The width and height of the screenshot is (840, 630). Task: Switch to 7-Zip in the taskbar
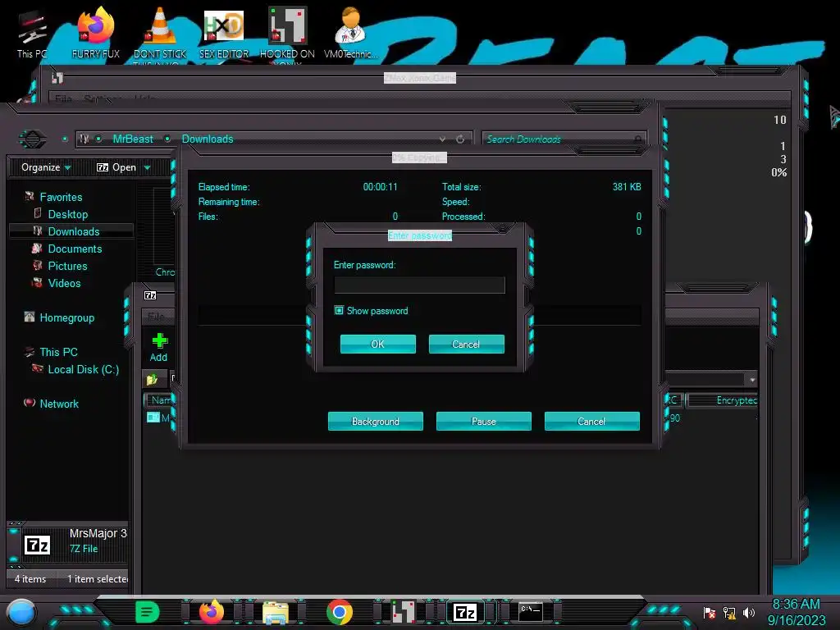pos(464,612)
